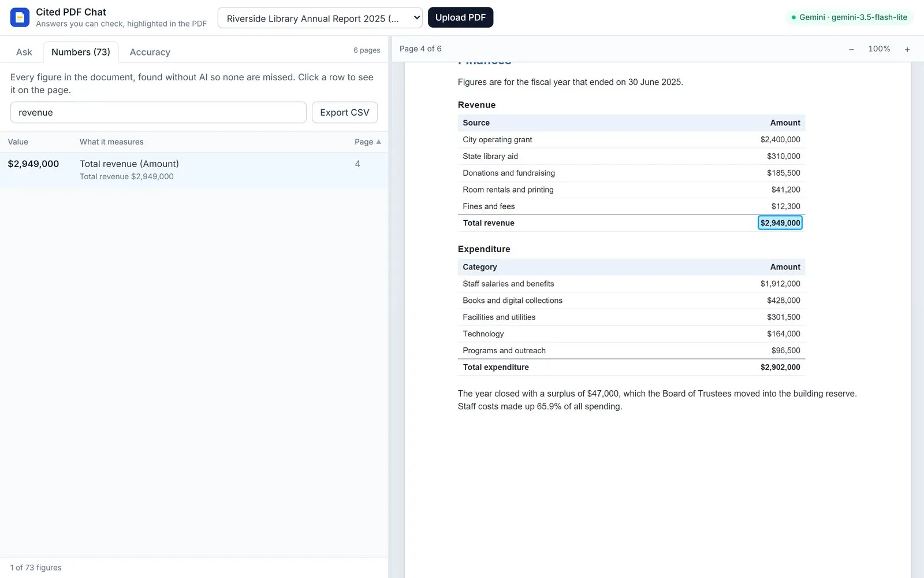Click the Gemini model status badge
Image resolution: width=924 pixels, height=578 pixels.
point(849,17)
